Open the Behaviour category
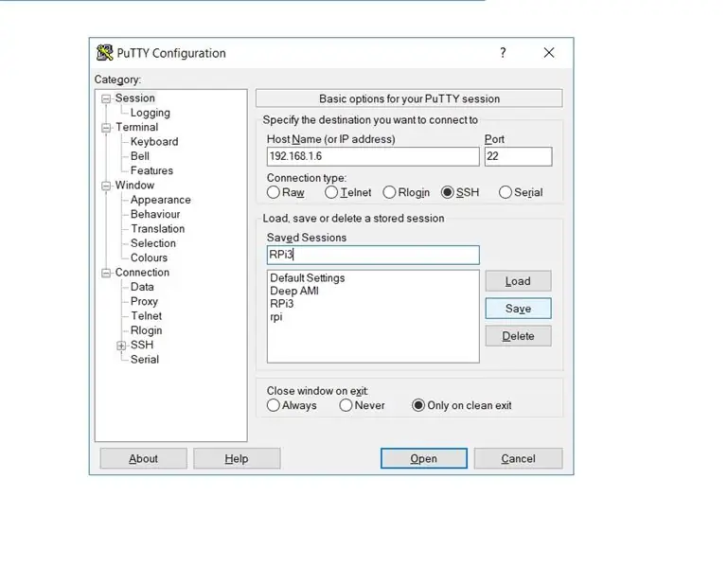The height and width of the screenshot is (568, 728). coord(155,214)
